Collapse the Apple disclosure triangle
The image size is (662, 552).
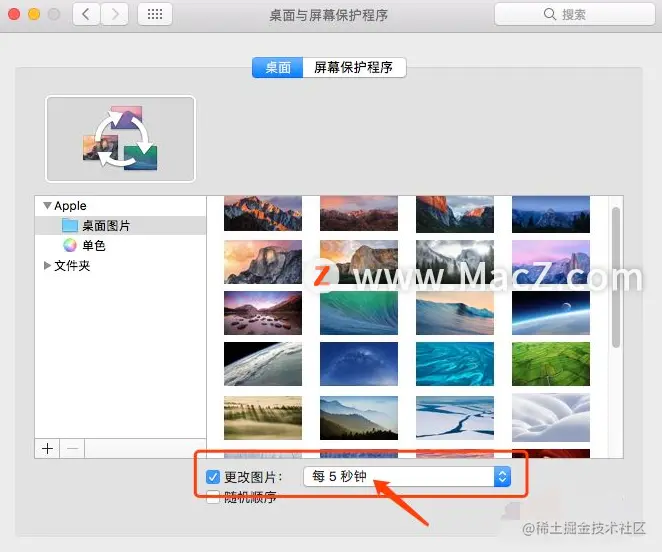pyautogui.click(x=47, y=206)
